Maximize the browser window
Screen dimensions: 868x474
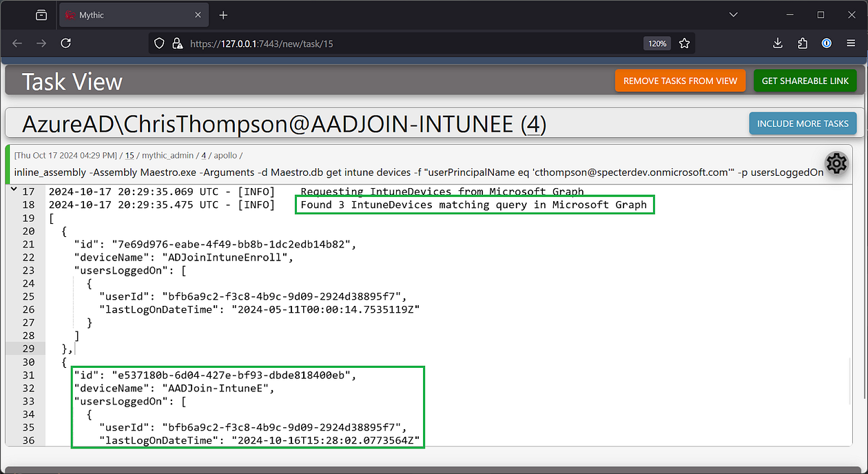click(820, 14)
